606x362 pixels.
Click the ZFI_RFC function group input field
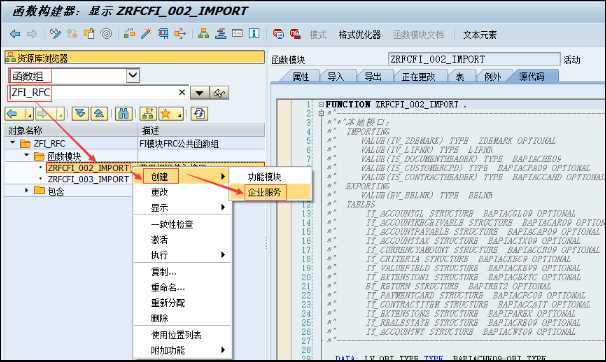coord(98,93)
